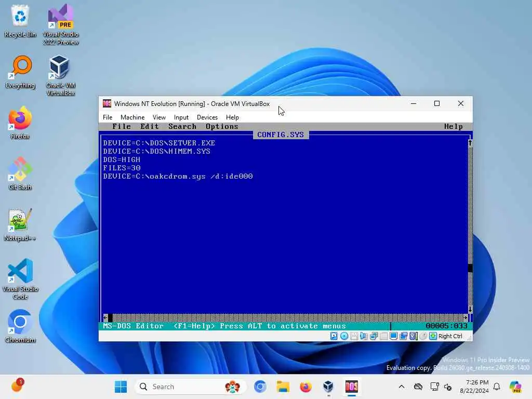Open the Recycle Bin desktop icon
This screenshot has height=399, width=532.
point(20,21)
